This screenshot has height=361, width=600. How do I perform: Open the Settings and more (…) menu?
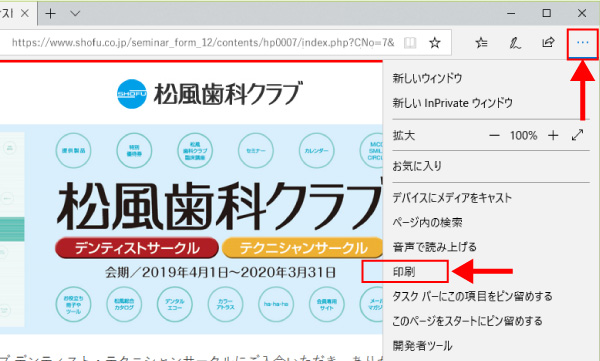[x=582, y=43]
